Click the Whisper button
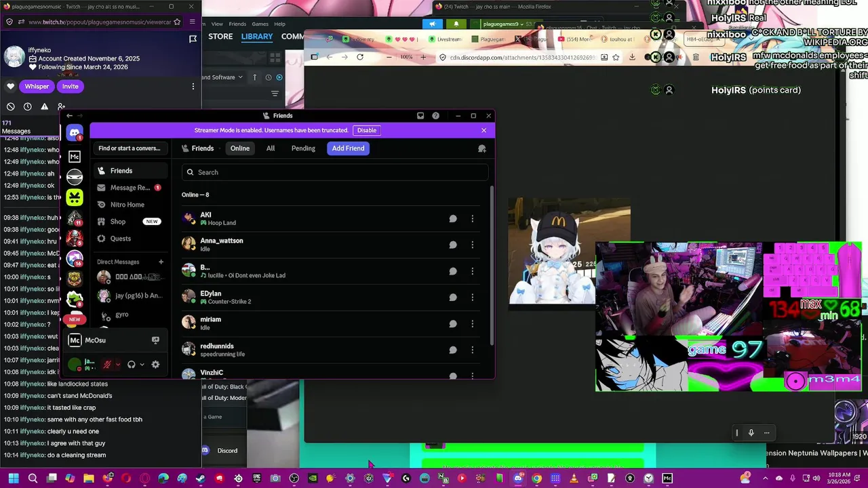 pyautogui.click(x=37, y=87)
